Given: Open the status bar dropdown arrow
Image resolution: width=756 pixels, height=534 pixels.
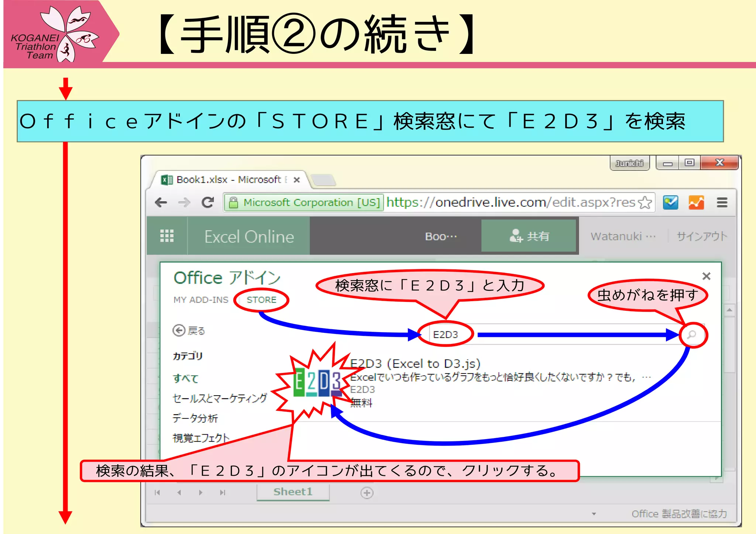Looking at the screenshot, I should click(594, 514).
